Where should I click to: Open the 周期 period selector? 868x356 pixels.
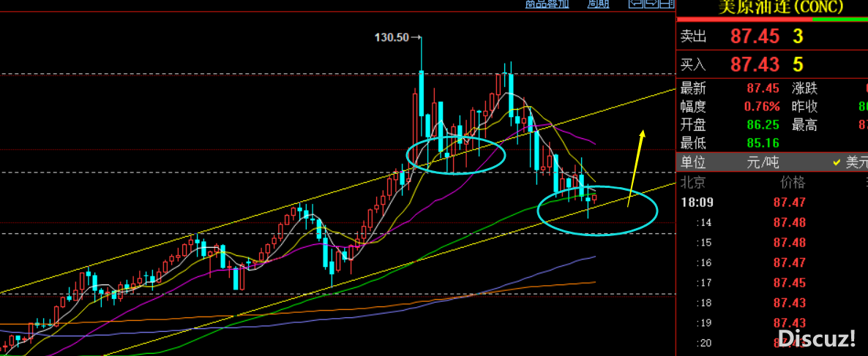[598, 4]
